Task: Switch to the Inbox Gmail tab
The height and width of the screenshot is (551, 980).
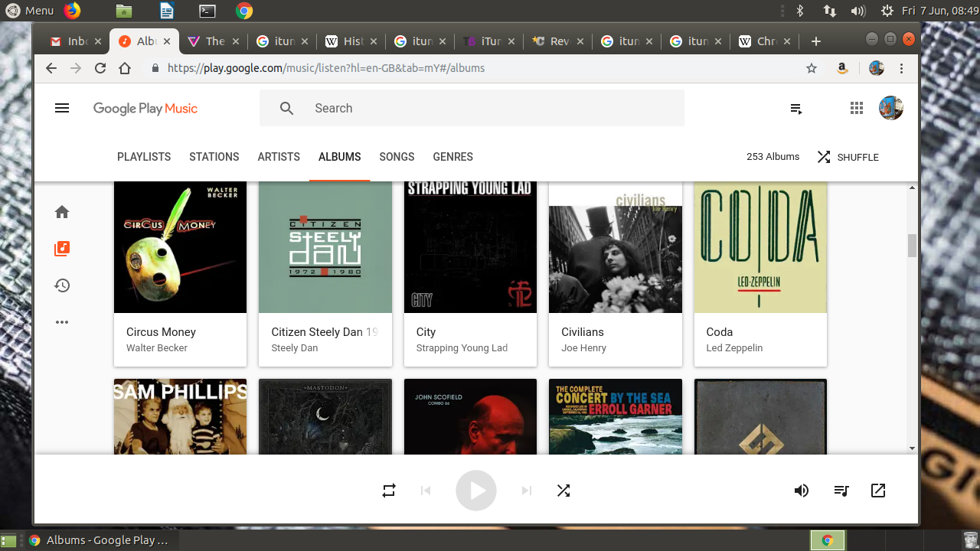Action: [75, 41]
